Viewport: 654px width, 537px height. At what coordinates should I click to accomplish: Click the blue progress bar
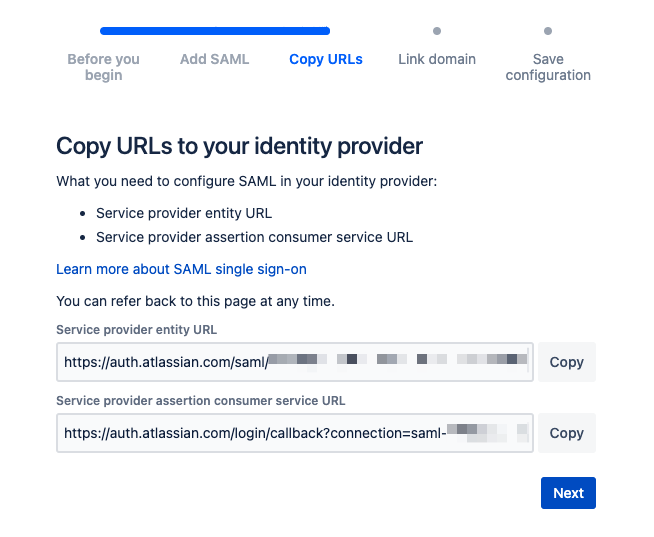pos(215,31)
